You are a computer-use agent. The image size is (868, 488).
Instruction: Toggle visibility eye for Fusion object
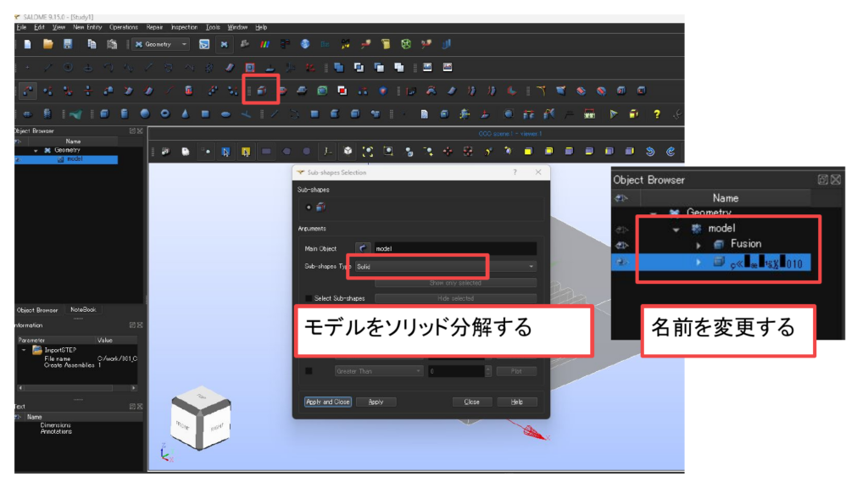click(x=622, y=245)
